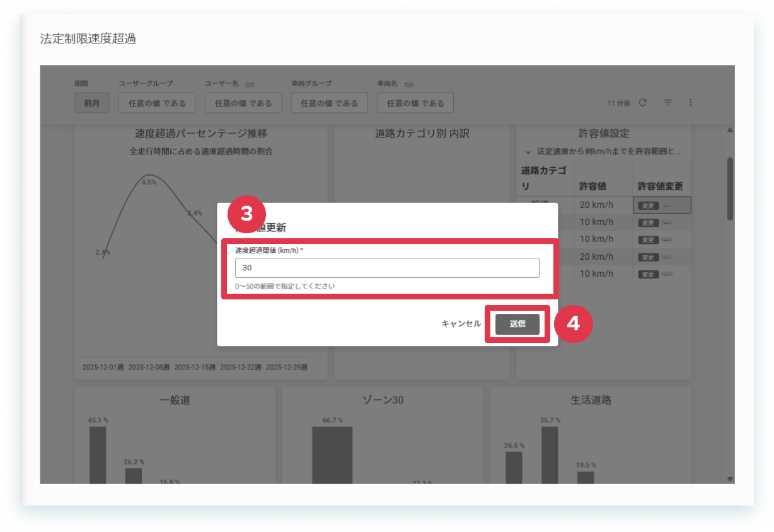Click the 66.7 % bar in ゾーン30 chart
The height and width of the screenshot is (532, 774).
click(x=332, y=455)
